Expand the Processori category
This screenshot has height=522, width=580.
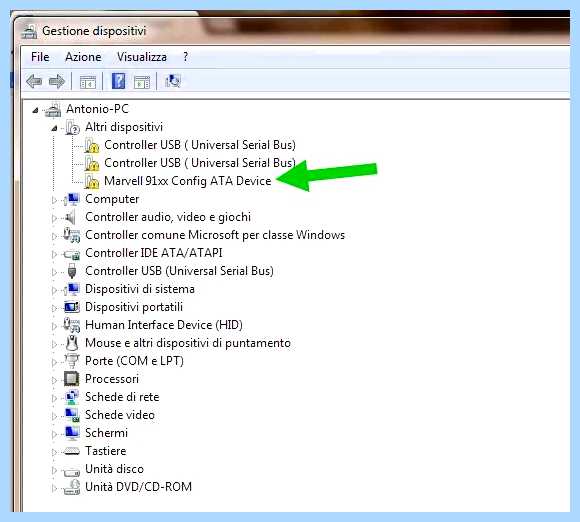54,380
